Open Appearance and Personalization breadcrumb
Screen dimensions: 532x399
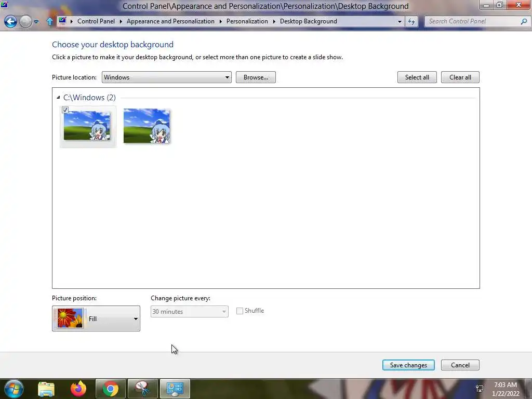[170, 21]
